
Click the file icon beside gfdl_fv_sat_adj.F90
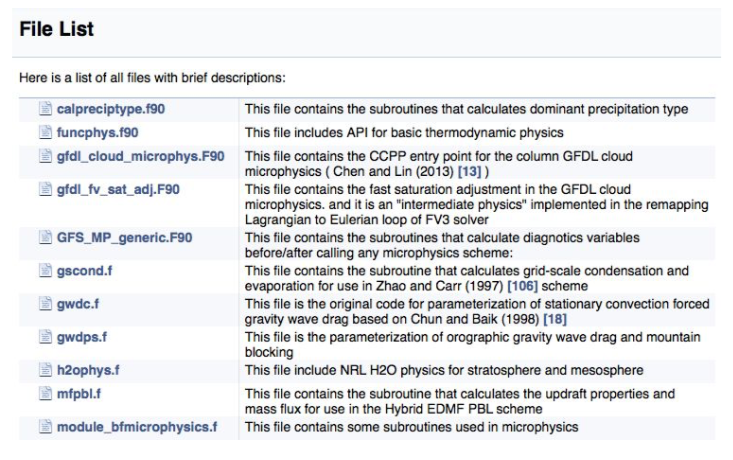click(45, 188)
